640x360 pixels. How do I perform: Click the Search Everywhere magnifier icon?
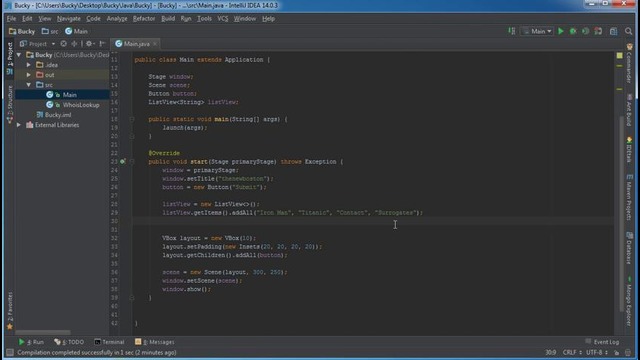tap(629, 31)
